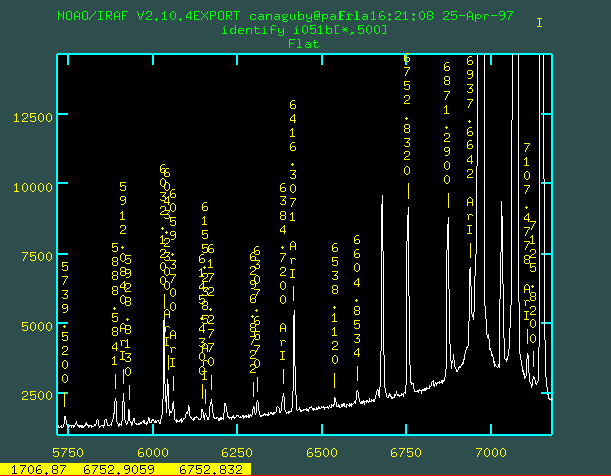Click the 'identify i051b[*,500]' title text
This screenshot has width=611, height=476.
(305, 31)
